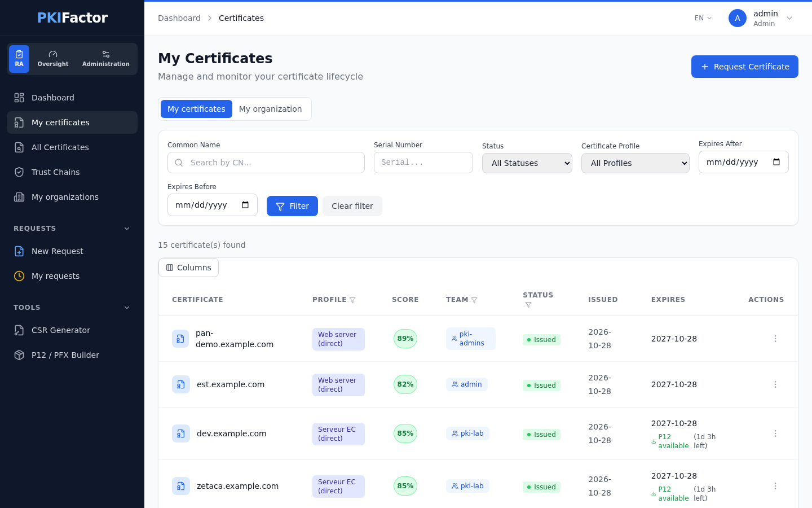Screen dimensions: 812x508
Task: Focus the Serial Number field
Action: tap(423, 163)
